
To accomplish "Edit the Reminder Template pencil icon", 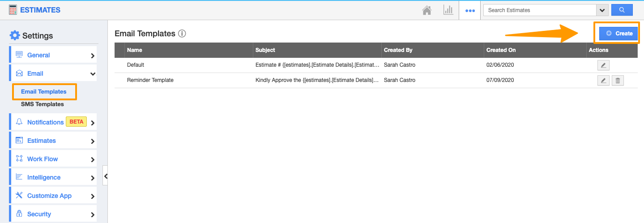I will point(603,81).
